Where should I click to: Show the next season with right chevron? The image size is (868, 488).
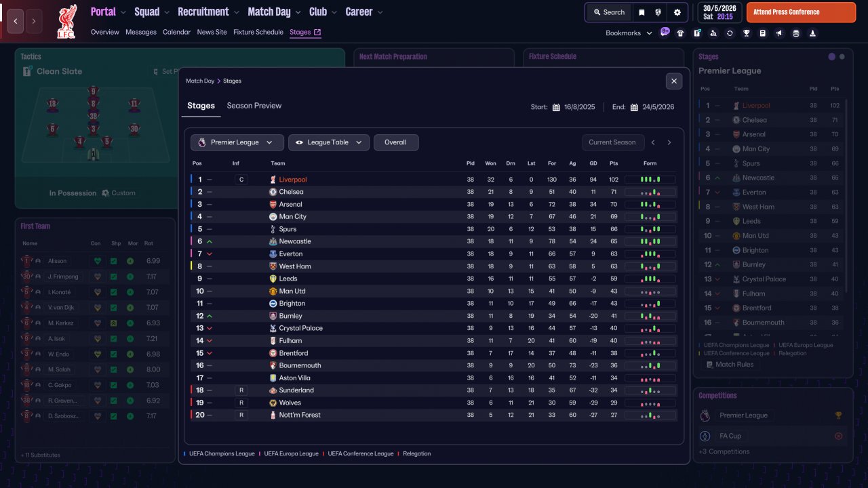[669, 142]
